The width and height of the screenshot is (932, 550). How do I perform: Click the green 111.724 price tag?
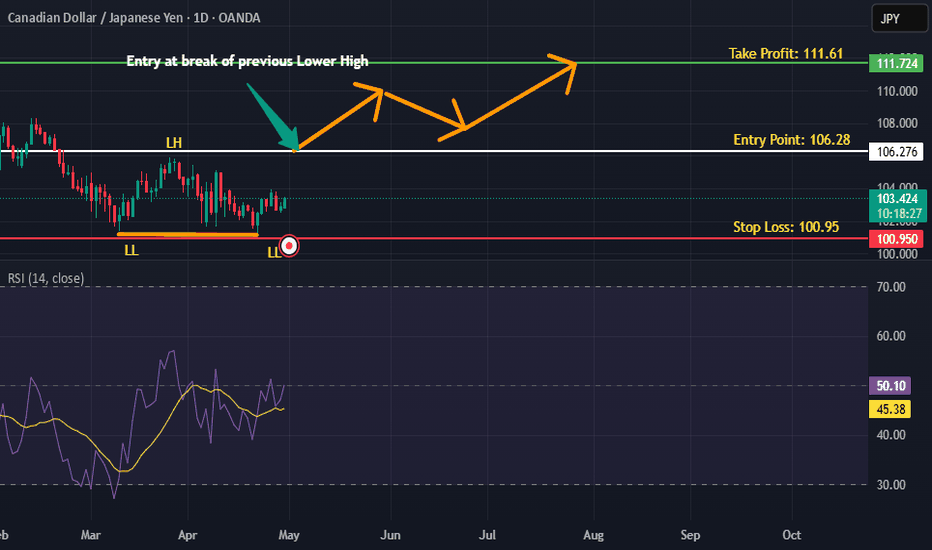(x=897, y=63)
